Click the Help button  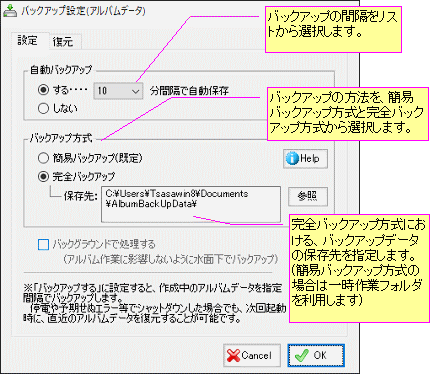click(305, 159)
